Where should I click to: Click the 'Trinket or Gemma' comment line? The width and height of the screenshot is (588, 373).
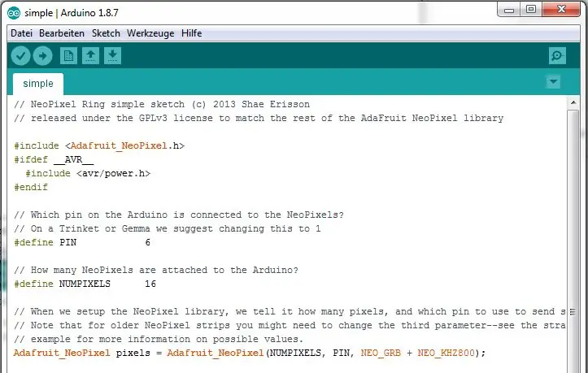tap(168, 228)
